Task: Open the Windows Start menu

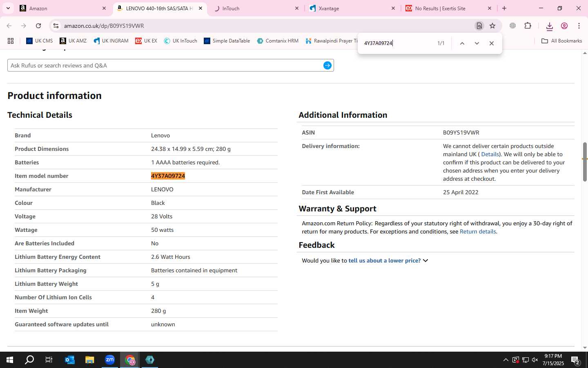Action: [10, 360]
